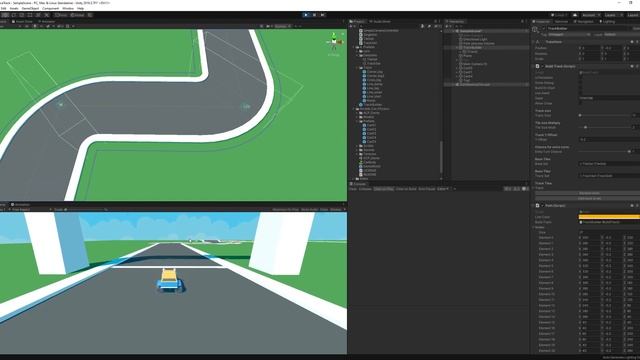Click the Path script icon in the Inspector
This screenshot has width=640, height=360.
[538, 206]
